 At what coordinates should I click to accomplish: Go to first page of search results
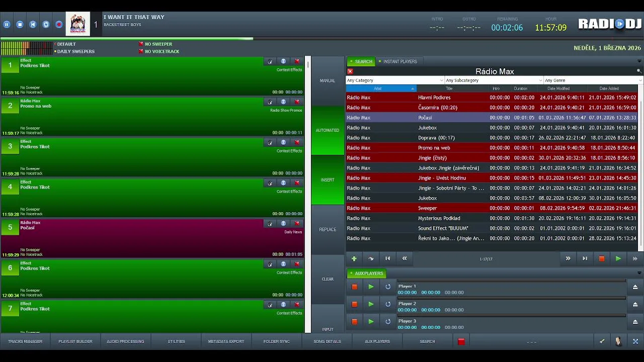click(387, 258)
